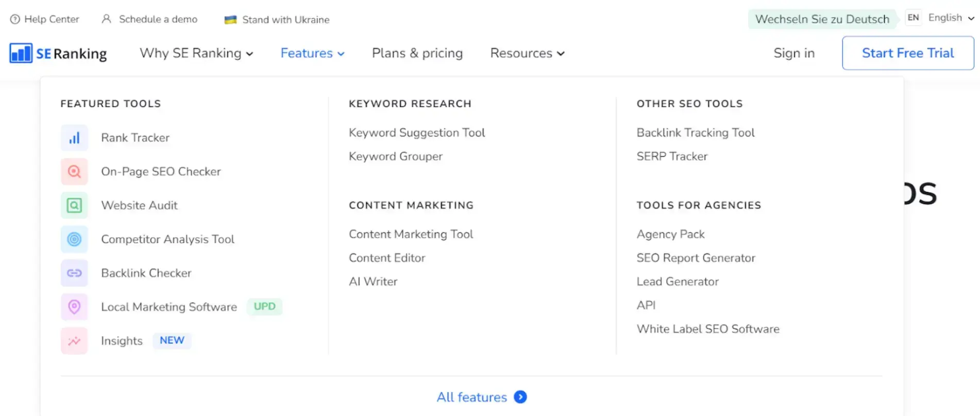
Task: Click the Local Marketing Software pin icon
Action: [x=74, y=307]
